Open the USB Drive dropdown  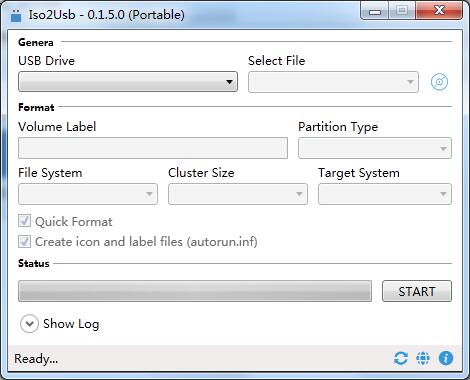(128, 82)
